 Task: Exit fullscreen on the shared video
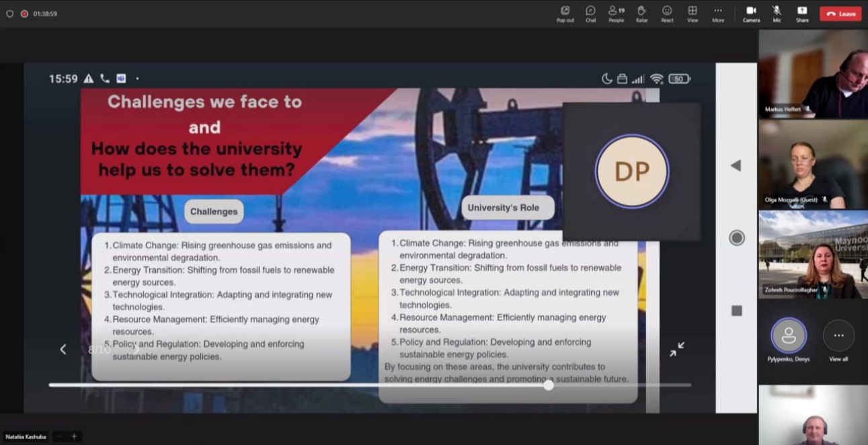coord(676,349)
